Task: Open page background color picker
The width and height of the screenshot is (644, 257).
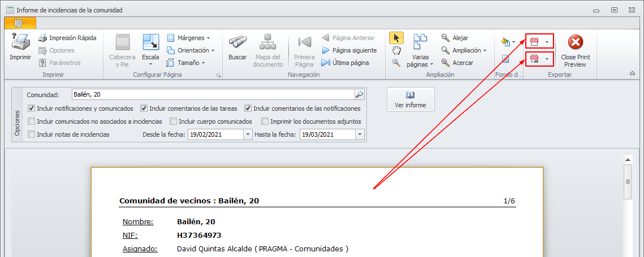Action: (x=508, y=41)
